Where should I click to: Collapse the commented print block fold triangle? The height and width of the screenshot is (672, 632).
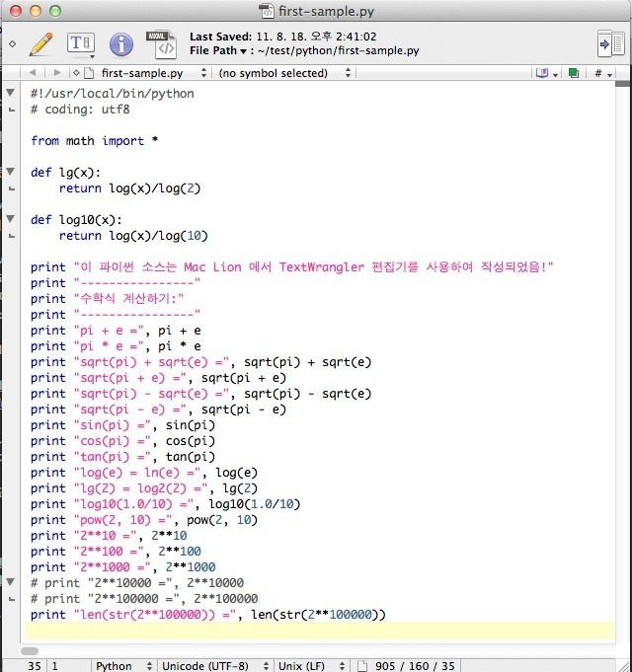11,581
